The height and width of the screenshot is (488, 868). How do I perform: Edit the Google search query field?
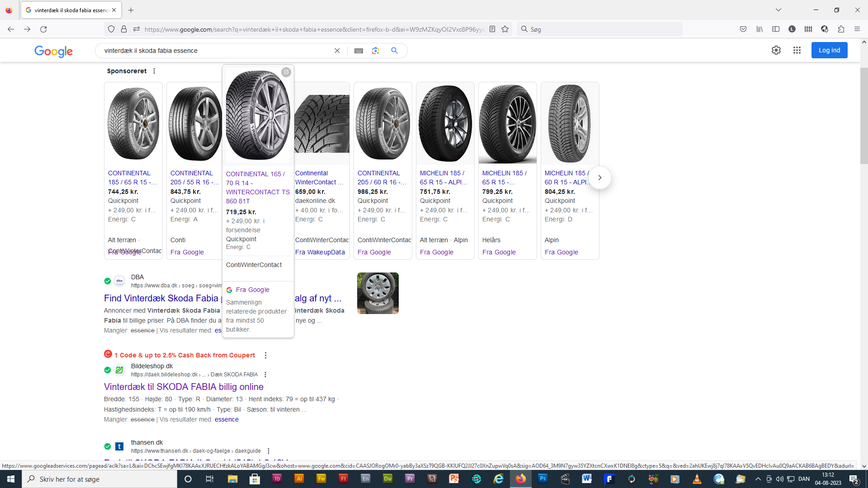217,51
